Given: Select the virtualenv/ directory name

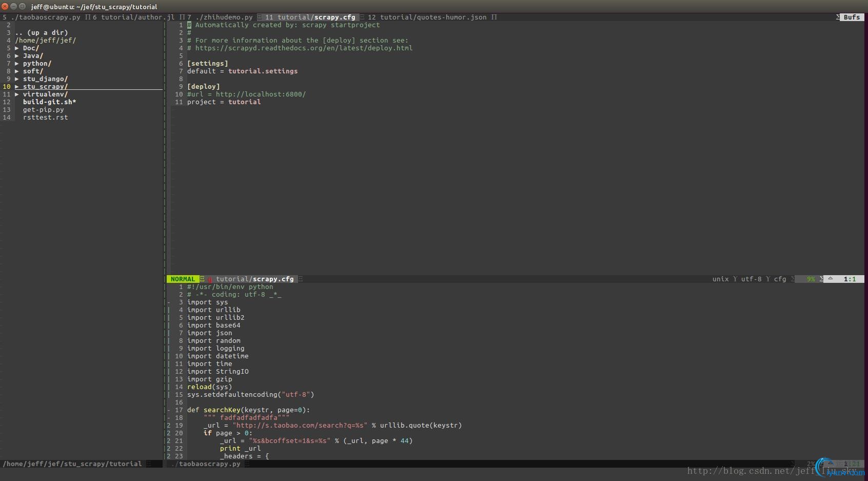Looking at the screenshot, I should pos(45,94).
